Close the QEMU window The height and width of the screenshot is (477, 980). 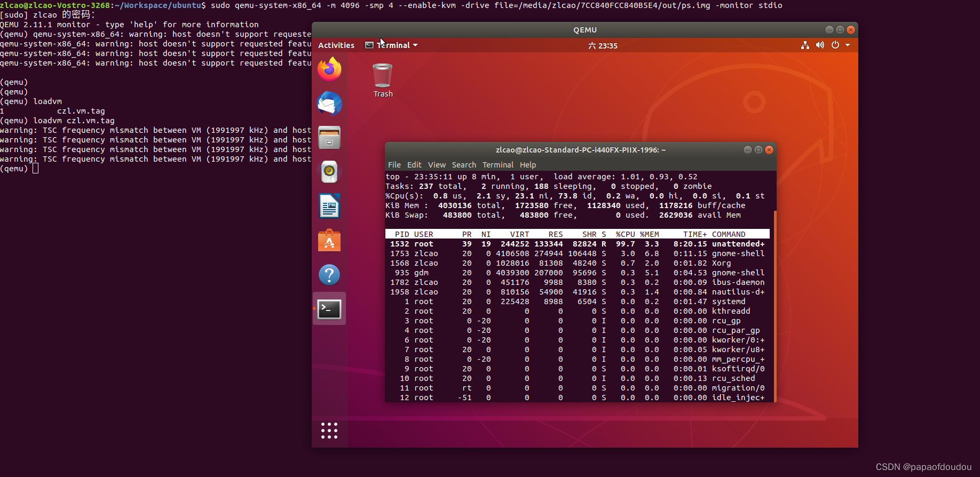pos(851,30)
